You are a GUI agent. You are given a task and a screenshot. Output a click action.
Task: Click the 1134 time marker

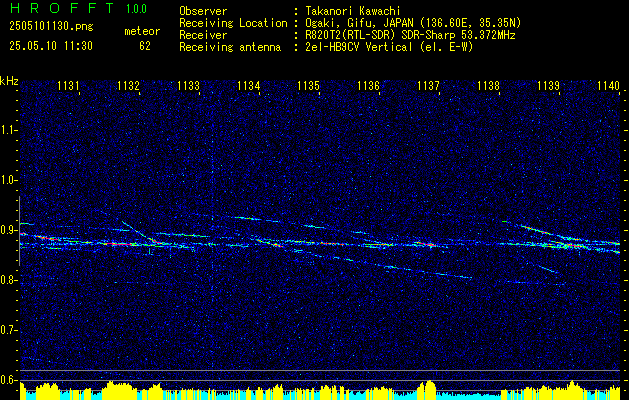point(248,85)
